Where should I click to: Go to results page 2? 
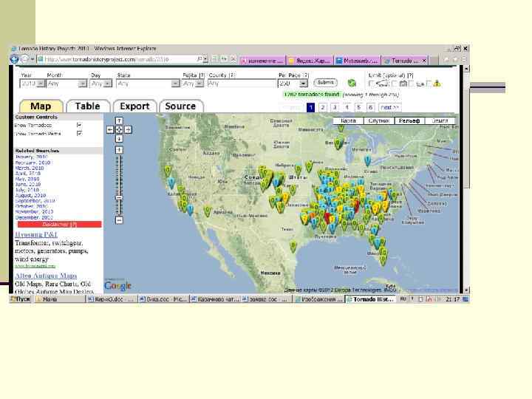tap(322, 108)
